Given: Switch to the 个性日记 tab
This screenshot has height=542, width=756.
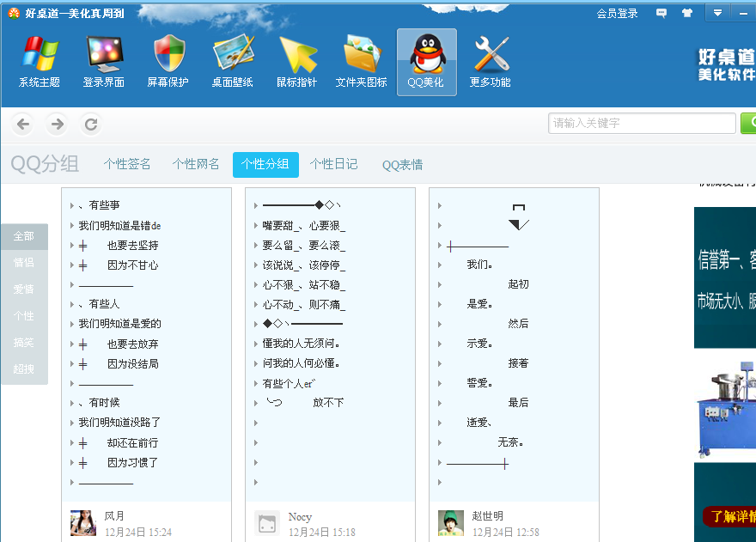Looking at the screenshot, I should pos(334,164).
